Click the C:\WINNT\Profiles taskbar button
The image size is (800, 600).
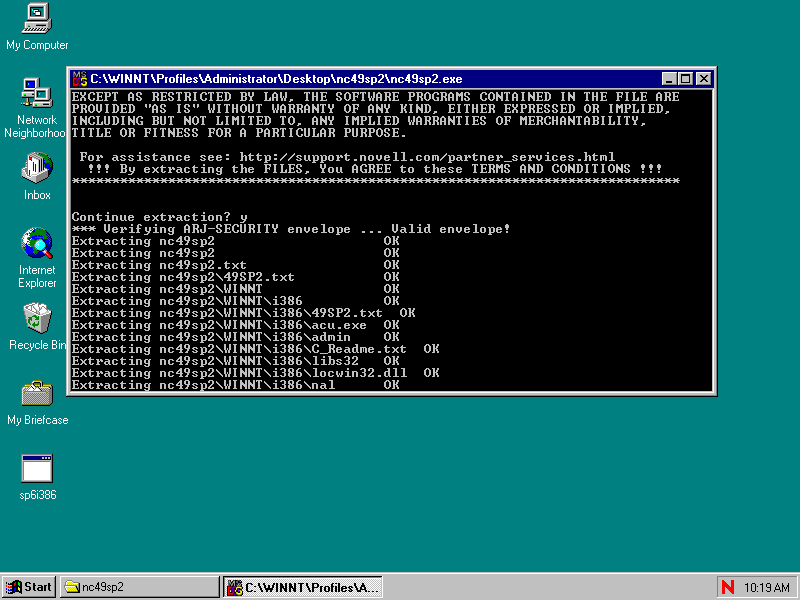click(304, 587)
